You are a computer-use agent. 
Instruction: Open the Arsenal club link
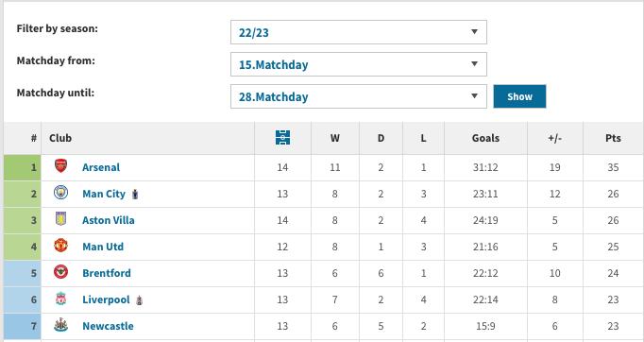click(101, 167)
